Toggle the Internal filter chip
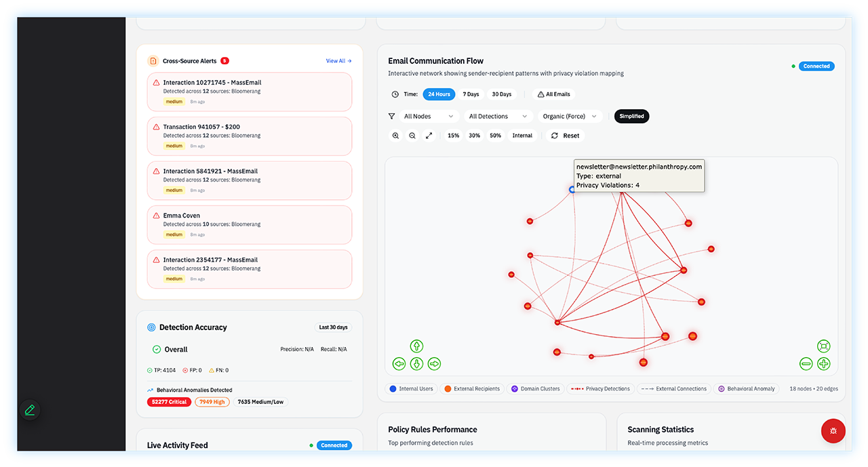This screenshot has height=467, width=868. coord(522,136)
